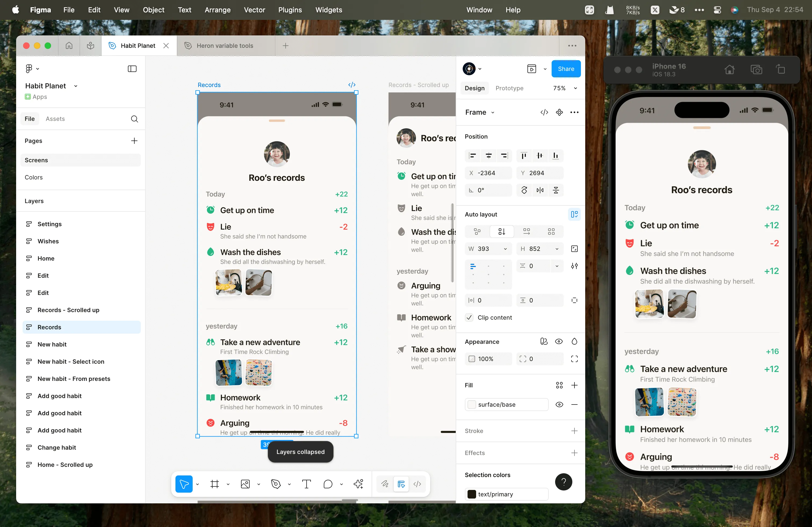Open the Figma home tab icon
This screenshot has height=527, width=812.
(x=69, y=45)
